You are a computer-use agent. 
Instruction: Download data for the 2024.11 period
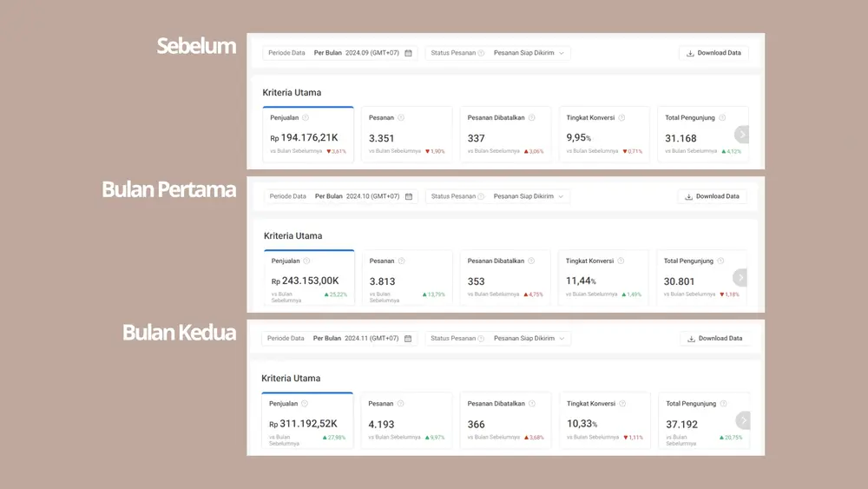point(714,339)
